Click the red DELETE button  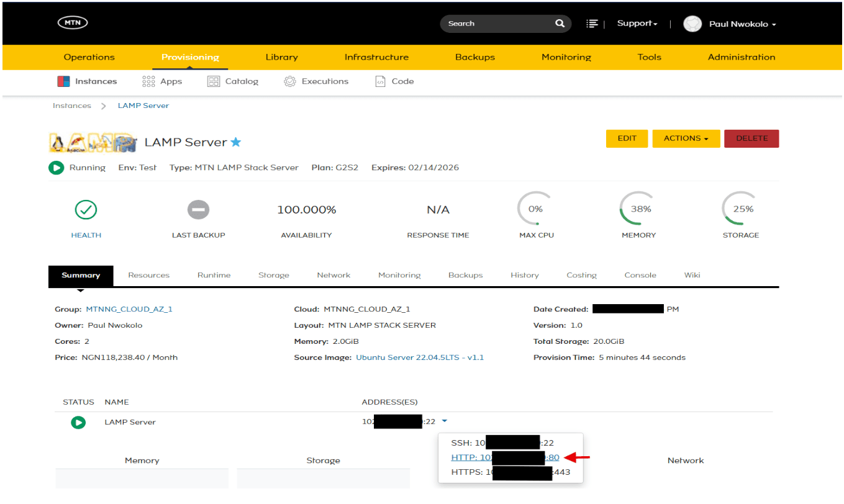(751, 138)
